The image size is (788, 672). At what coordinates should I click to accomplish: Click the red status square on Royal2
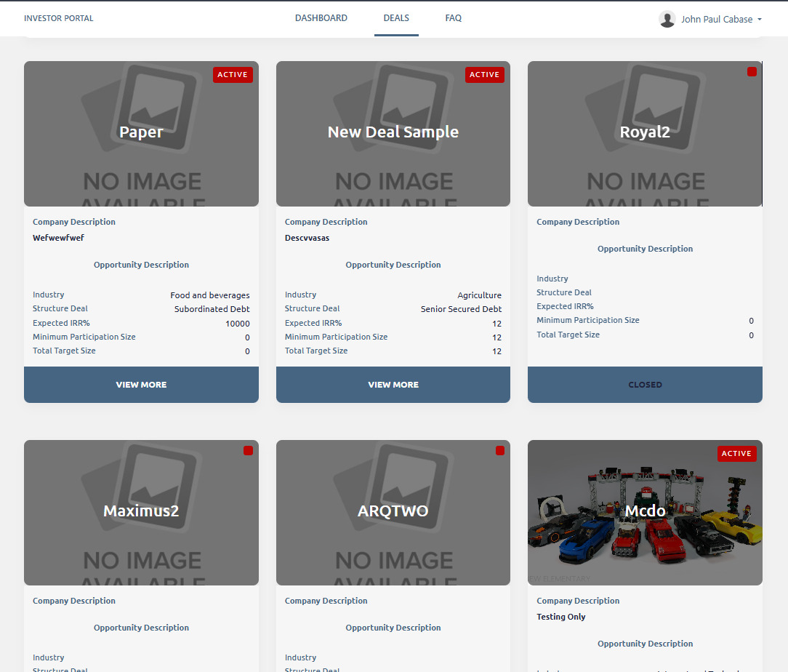click(752, 72)
